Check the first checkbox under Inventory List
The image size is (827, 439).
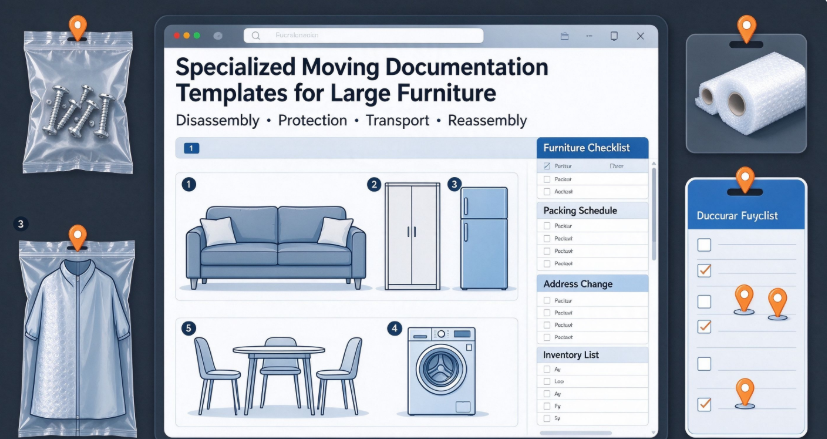547,369
